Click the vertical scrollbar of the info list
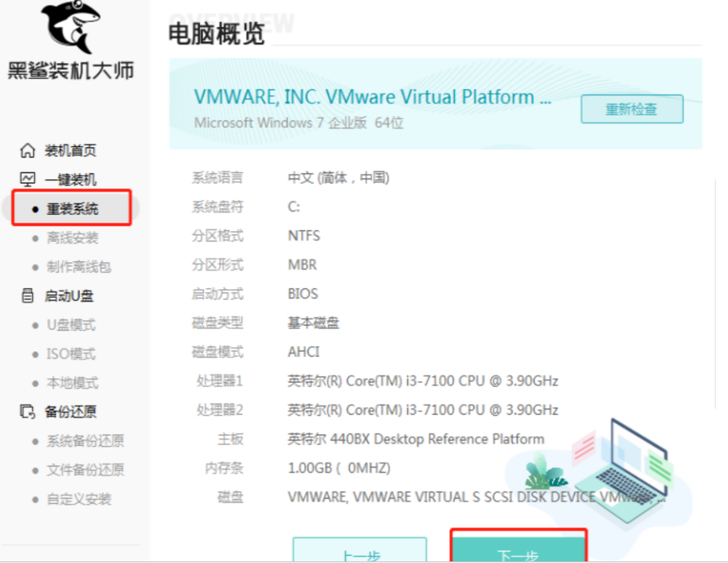The height and width of the screenshot is (563, 728). pos(715,295)
